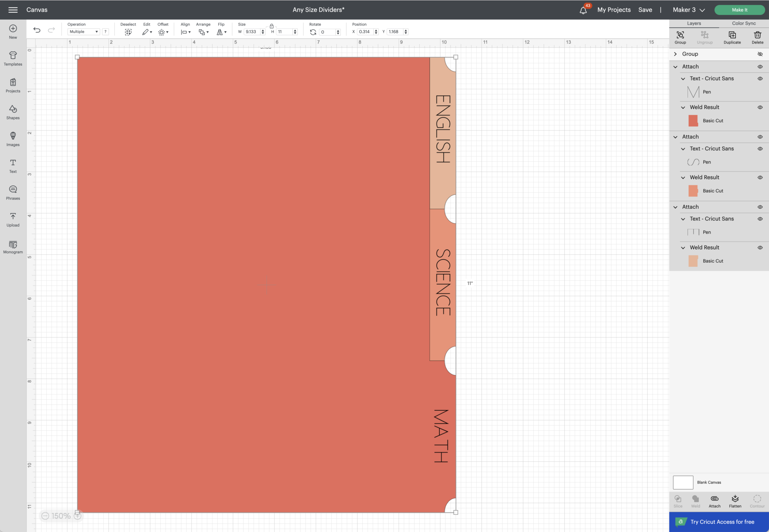769x532 pixels.
Task: Expand the Group layer
Action: (x=675, y=54)
